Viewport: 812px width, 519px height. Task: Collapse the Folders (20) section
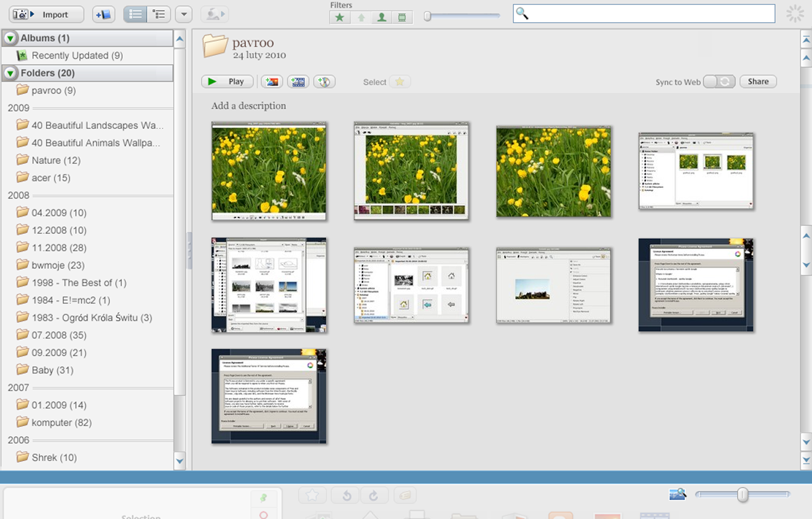pos(10,73)
